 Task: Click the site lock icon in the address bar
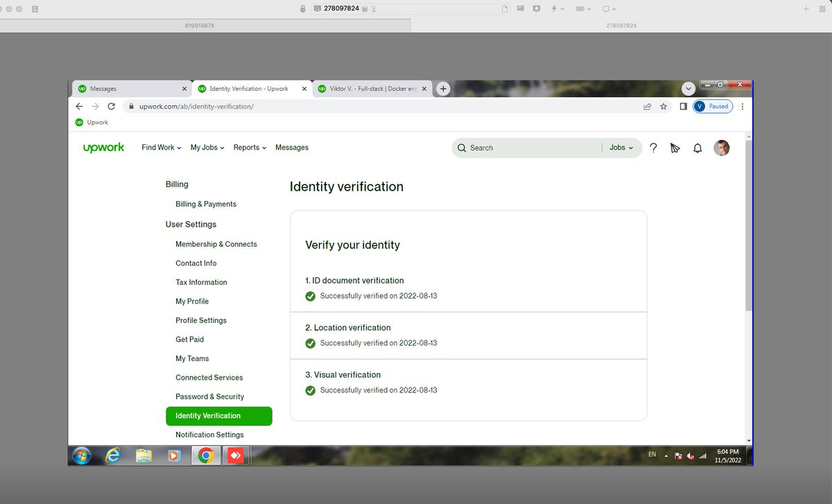[130, 107]
